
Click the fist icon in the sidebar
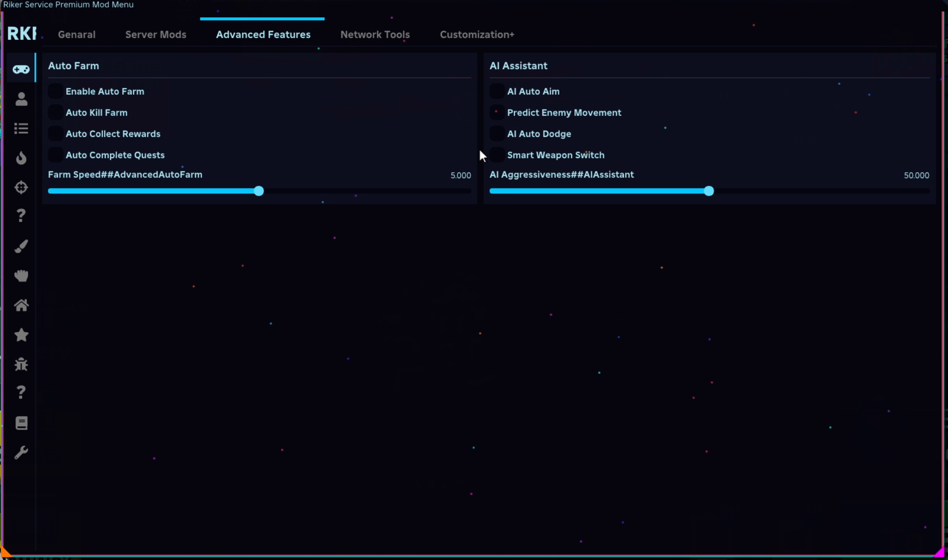click(x=21, y=276)
